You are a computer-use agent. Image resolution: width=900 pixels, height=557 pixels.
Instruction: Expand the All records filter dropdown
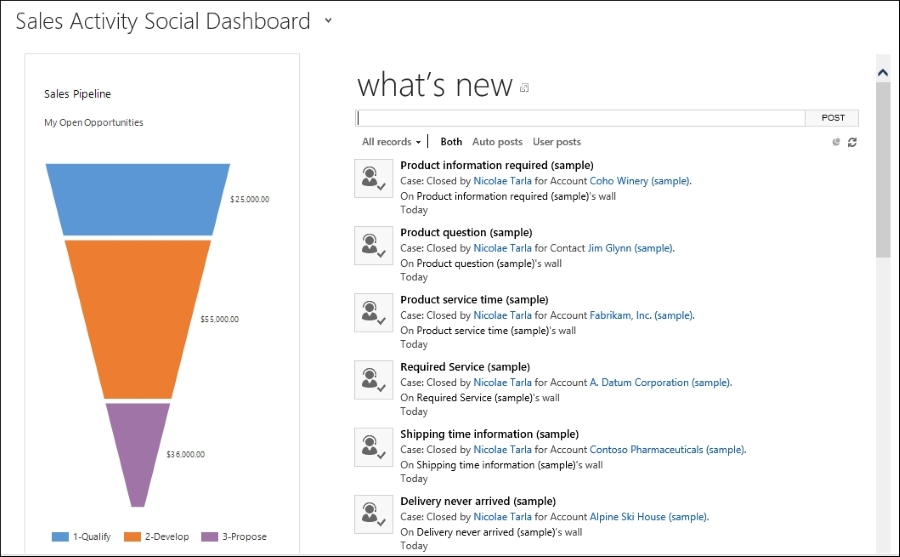pos(391,142)
